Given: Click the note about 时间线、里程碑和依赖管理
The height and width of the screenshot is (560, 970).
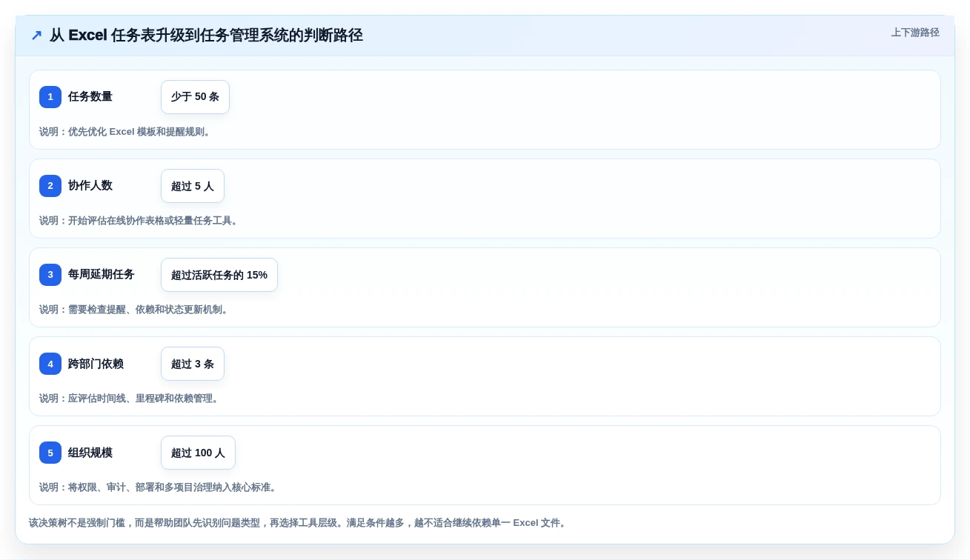Looking at the screenshot, I should (130, 399).
